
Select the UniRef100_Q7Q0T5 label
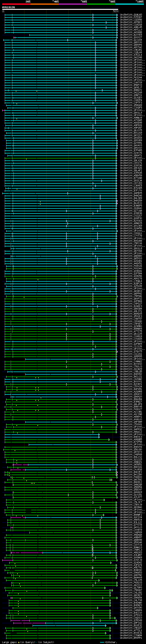(x=131, y=352)
